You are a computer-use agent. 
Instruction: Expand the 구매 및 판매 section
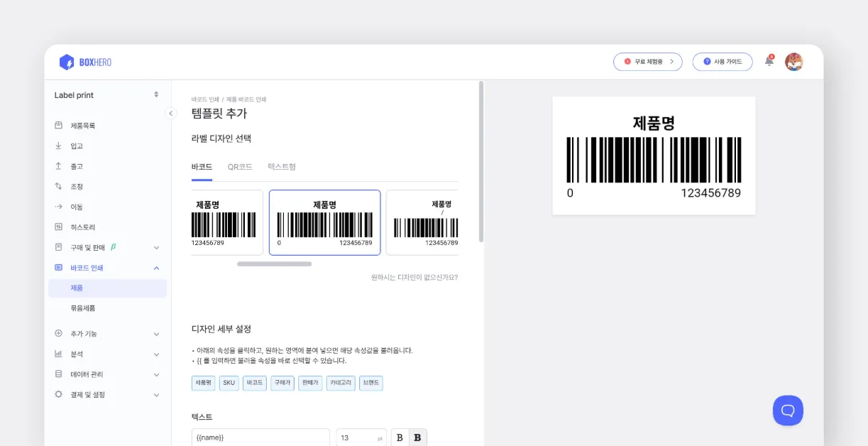(157, 247)
